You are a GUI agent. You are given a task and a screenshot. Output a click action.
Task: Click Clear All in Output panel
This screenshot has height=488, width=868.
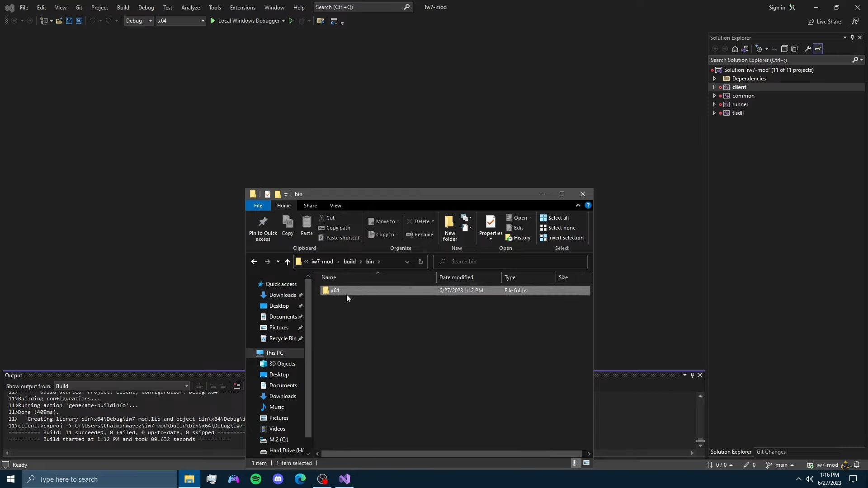tap(237, 386)
